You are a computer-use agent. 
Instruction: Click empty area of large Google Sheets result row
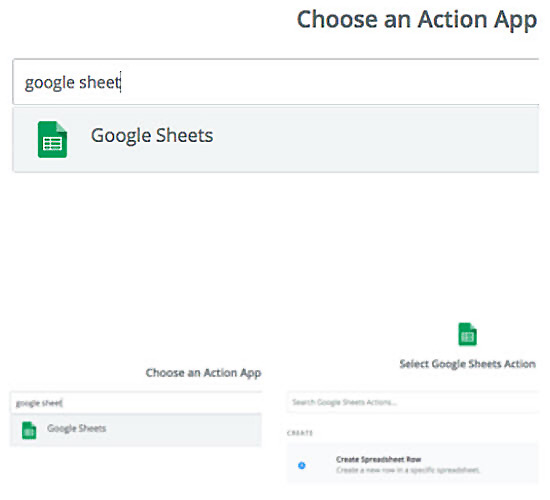tap(375, 140)
